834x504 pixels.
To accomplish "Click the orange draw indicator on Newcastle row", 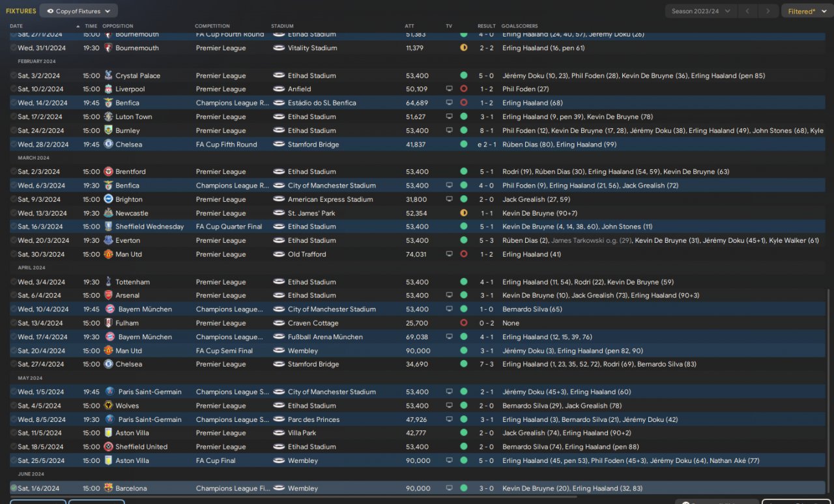I will point(464,213).
